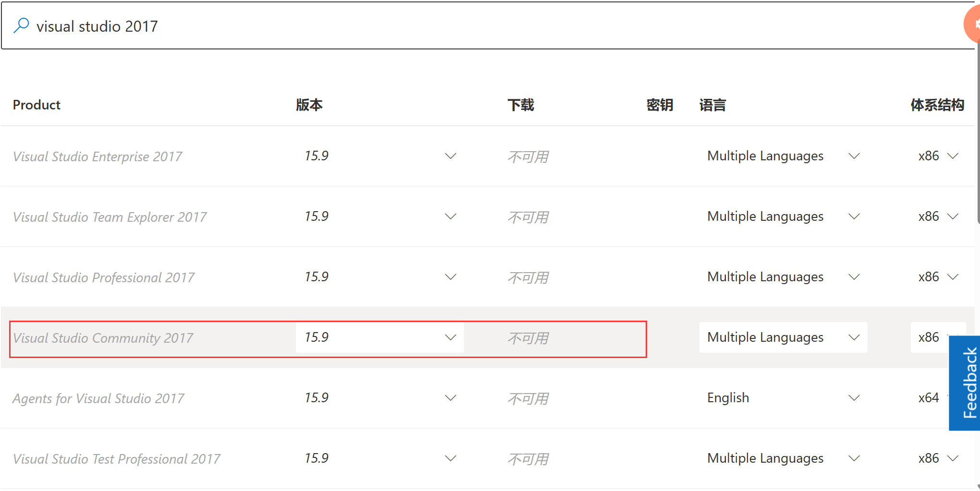Image resolution: width=980 pixels, height=491 pixels.
Task: Click 不可用 in the Agents row
Action: [x=528, y=398]
